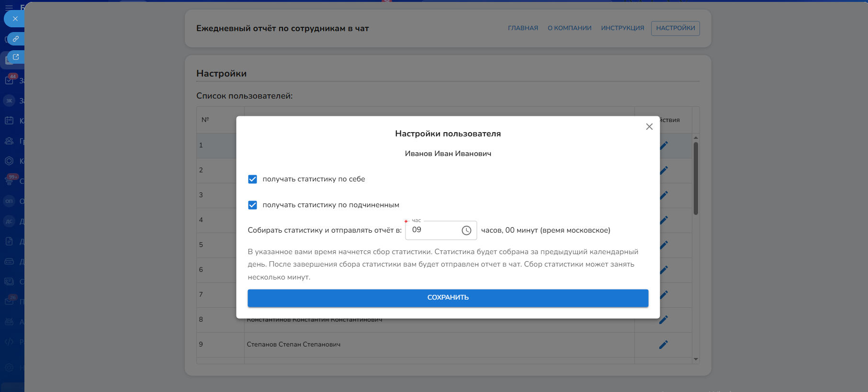Image resolution: width=868 pixels, height=392 pixels.
Task: Select the НАСТРОЙКИ tab
Action: click(676, 28)
